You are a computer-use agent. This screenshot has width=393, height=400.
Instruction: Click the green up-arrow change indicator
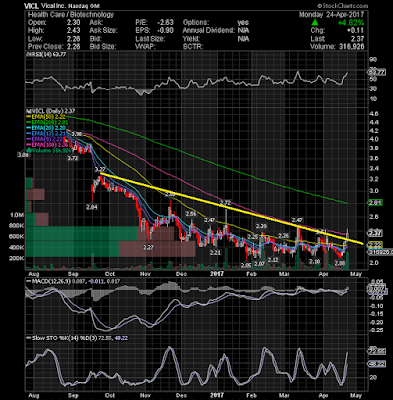point(314,23)
